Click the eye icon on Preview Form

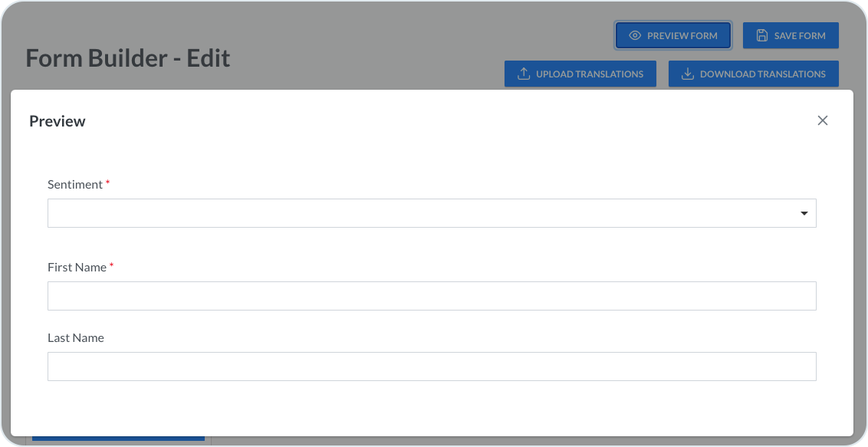click(x=635, y=35)
